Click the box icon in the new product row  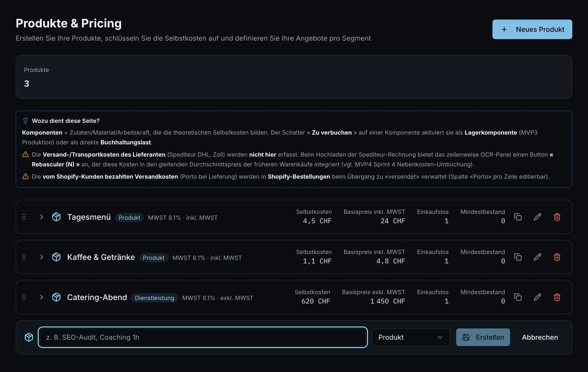[29, 337]
